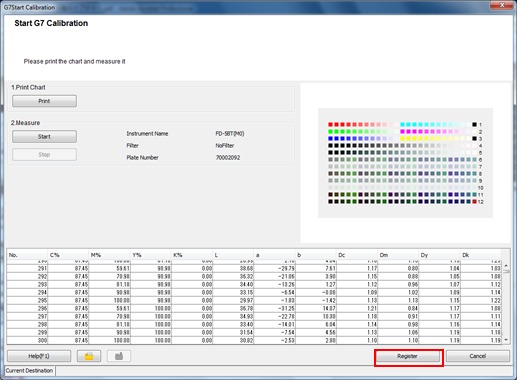Image resolution: width=517 pixels, height=380 pixels.
Task: Click the Dk column header
Action: (481, 255)
